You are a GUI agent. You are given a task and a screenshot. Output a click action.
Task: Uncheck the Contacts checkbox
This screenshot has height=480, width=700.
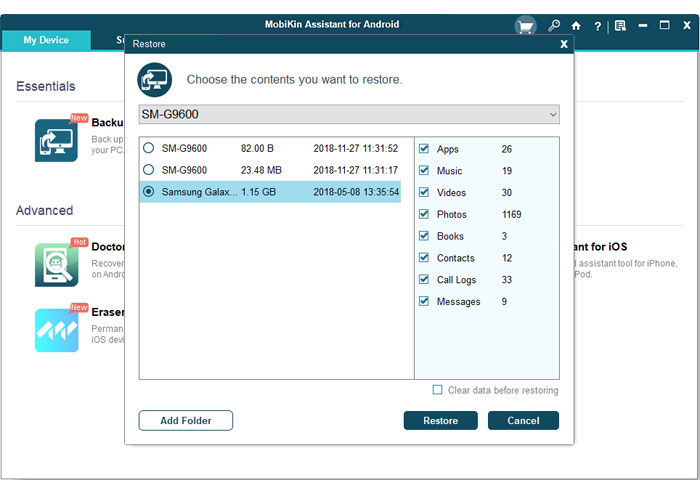tap(424, 258)
